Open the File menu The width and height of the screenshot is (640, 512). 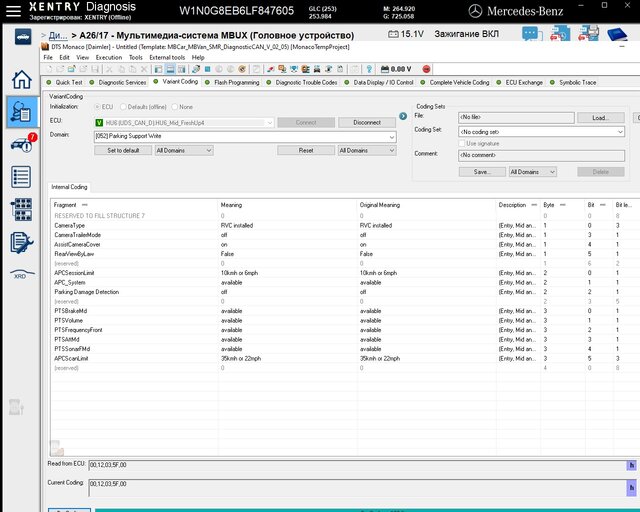tap(48, 57)
